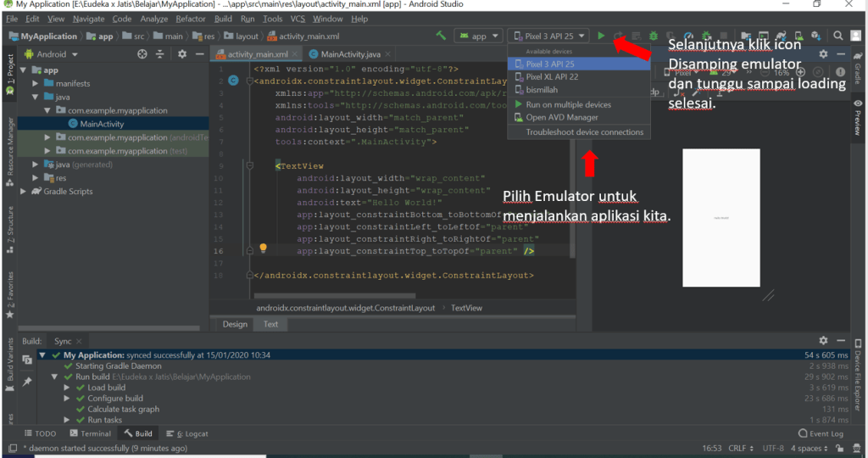Select MainActivity in project tree
Image resolution: width=868 pixels, height=458 pixels.
point(101,124)
